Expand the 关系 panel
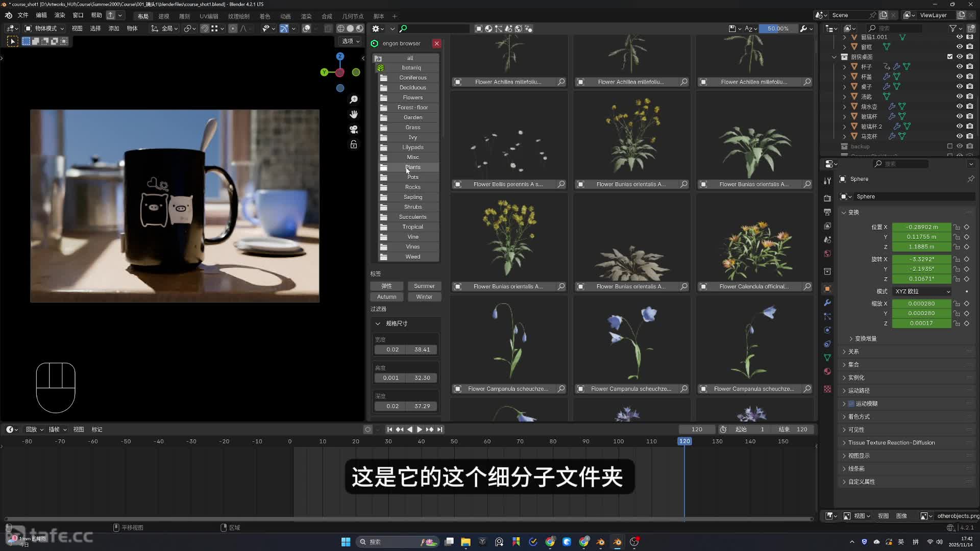 [853, 352]
